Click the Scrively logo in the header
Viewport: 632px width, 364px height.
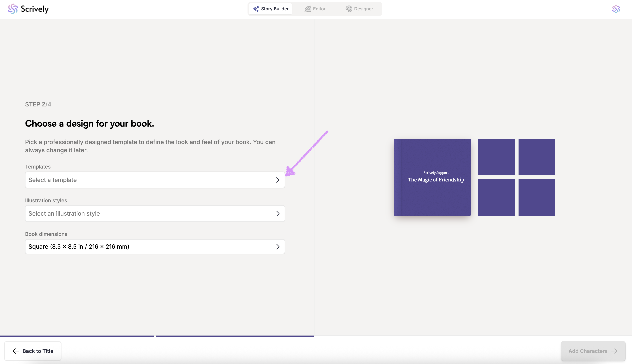click(x=28, y=9)
